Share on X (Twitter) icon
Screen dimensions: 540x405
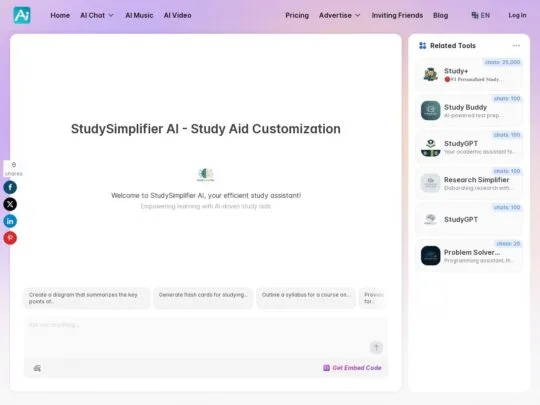tap(10, 204)
